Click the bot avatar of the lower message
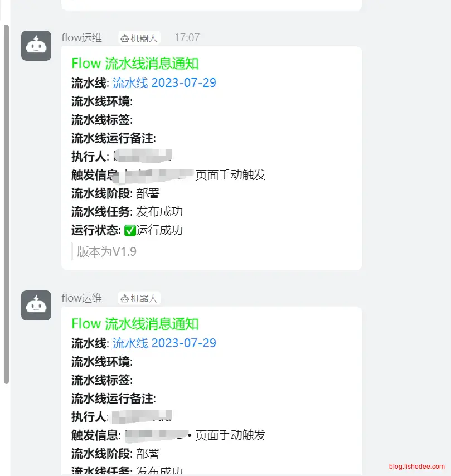The image size is (451, 476). tap(36, 305)
